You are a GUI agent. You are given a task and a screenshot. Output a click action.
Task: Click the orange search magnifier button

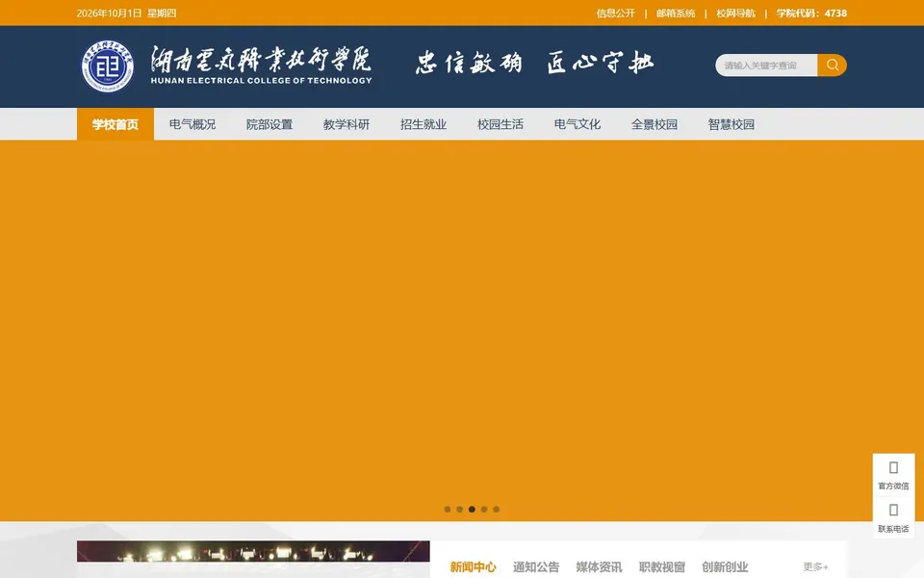tap(832, 65)
